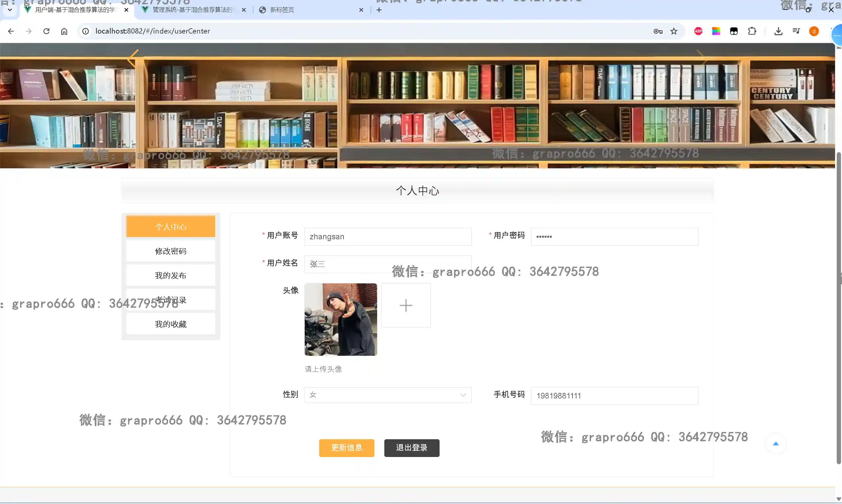
Task: Go to previous carousel banner image
Action: (133, 59)
